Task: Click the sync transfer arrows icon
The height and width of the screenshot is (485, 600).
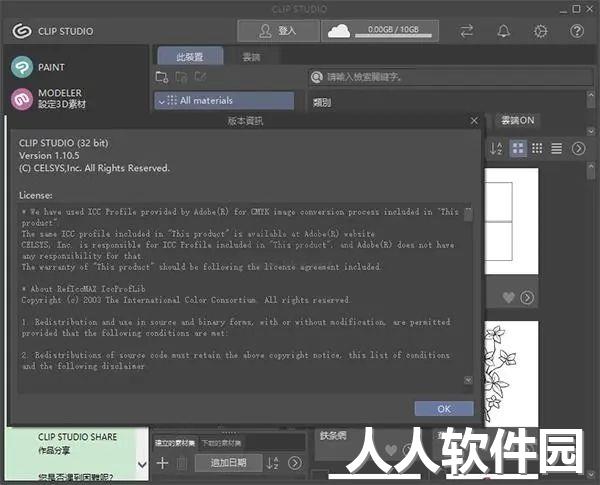Action: pos(466,31)
